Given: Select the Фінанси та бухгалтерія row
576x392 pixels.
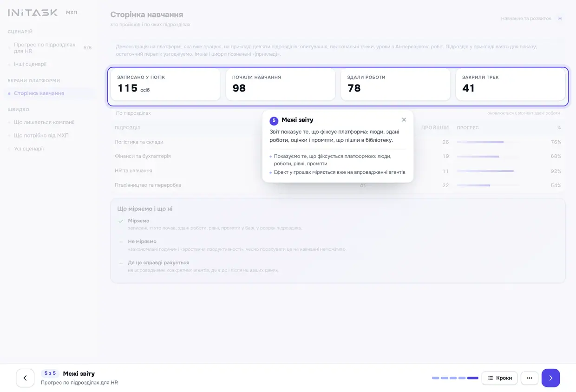Looking at the screenshot, I should pyautogui.click(x=338, y=157).
